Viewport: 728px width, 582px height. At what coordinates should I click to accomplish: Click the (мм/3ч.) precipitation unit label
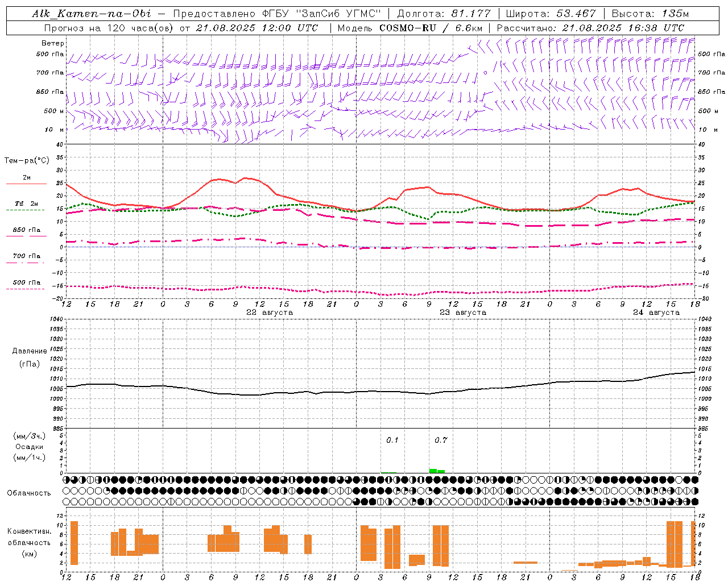30,436
